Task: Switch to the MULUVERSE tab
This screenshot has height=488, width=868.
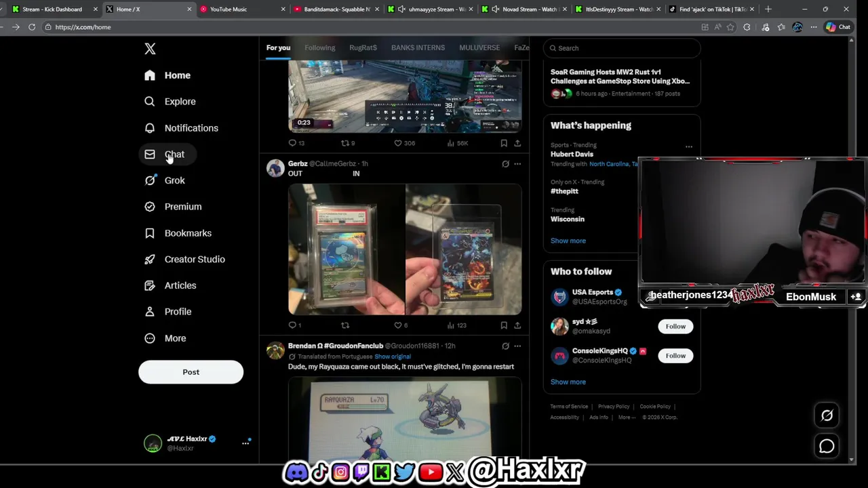Action: click(479, 48)
